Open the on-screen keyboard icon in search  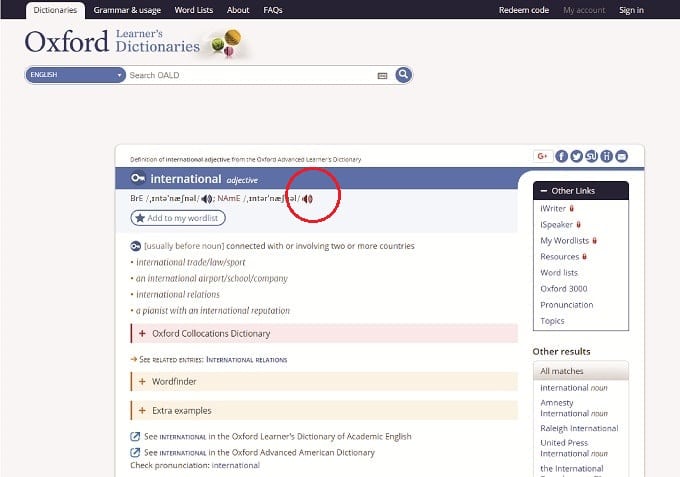pyautogui.click(x=382, y=75)
